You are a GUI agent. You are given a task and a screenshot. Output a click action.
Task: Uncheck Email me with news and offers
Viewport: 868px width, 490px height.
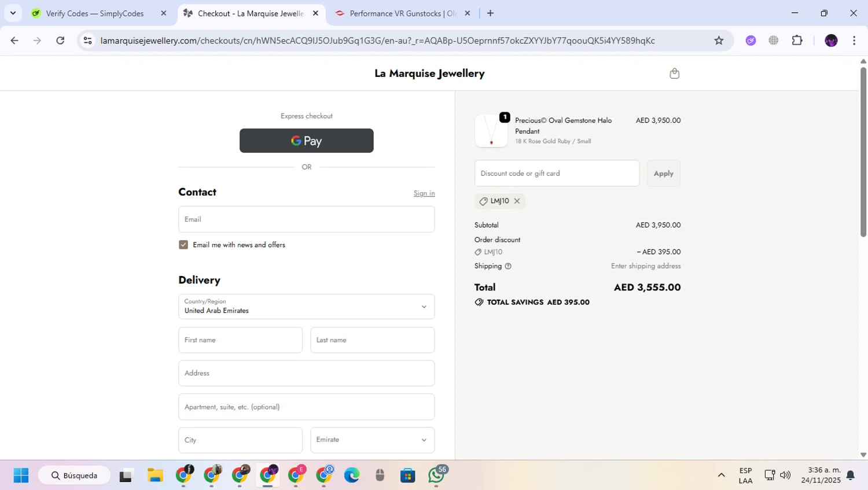coord(183,245)
